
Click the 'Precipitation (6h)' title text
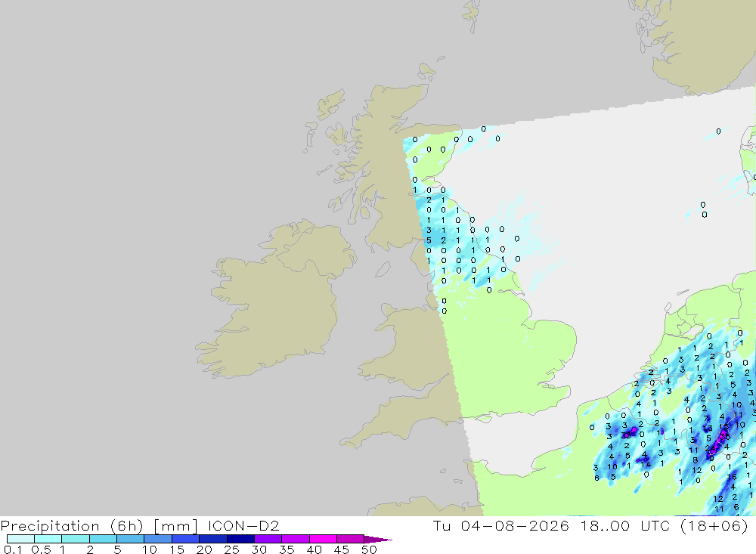coord(71,525)
